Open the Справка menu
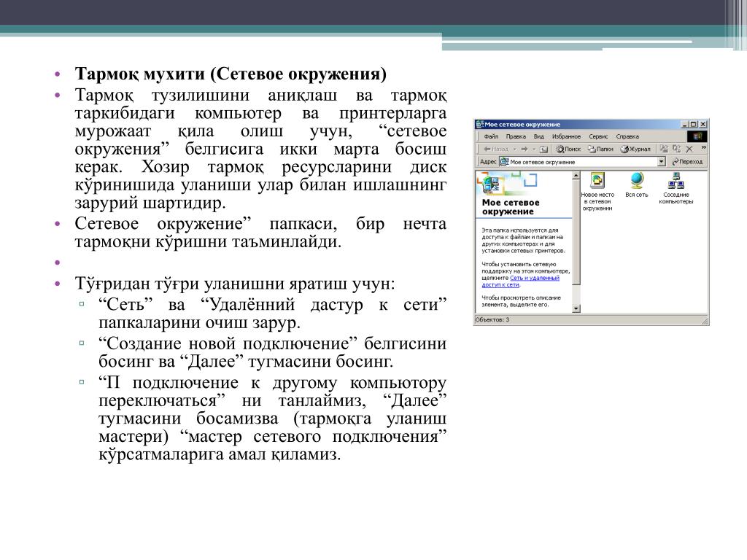The image size is (747, 560). 627,136
